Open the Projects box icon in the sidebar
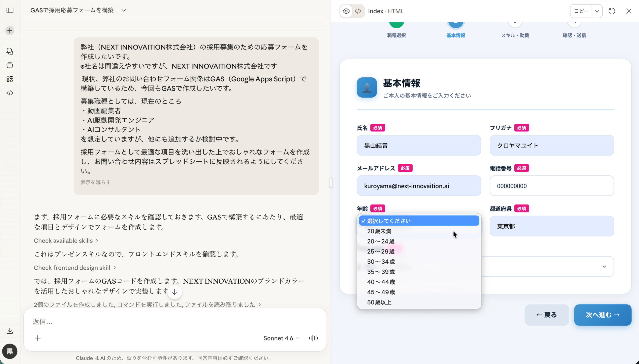This screenshot has height=364, width=639. 10,65
